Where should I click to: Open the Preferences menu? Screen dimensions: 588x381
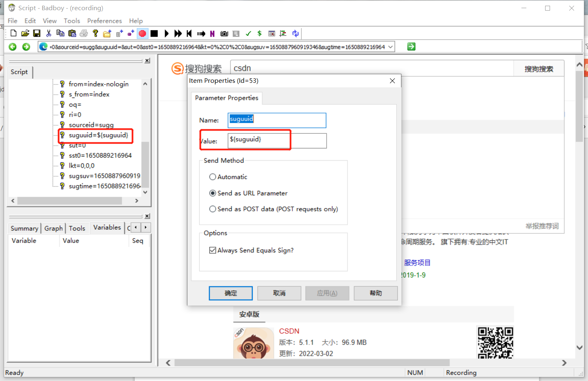(x=105, y=21)
